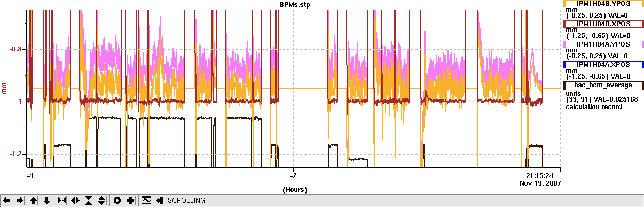644x207 pixels.
Task: Click the waveform curve options icon
Action: click(146, 201)
